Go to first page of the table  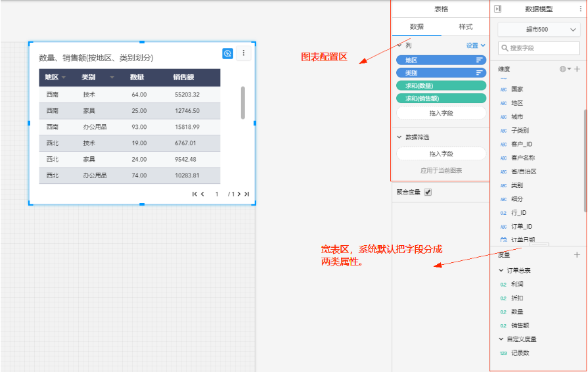(194, 194)
